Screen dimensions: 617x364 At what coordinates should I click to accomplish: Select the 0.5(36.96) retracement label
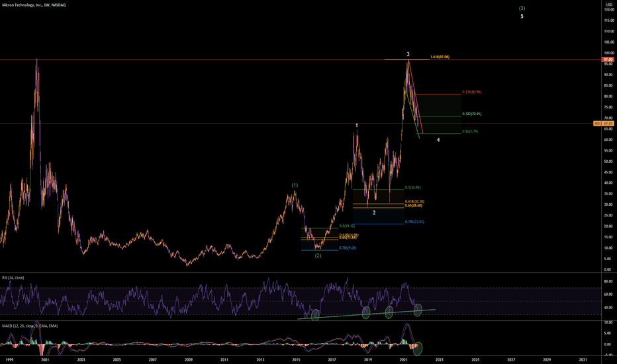point(413,187)
